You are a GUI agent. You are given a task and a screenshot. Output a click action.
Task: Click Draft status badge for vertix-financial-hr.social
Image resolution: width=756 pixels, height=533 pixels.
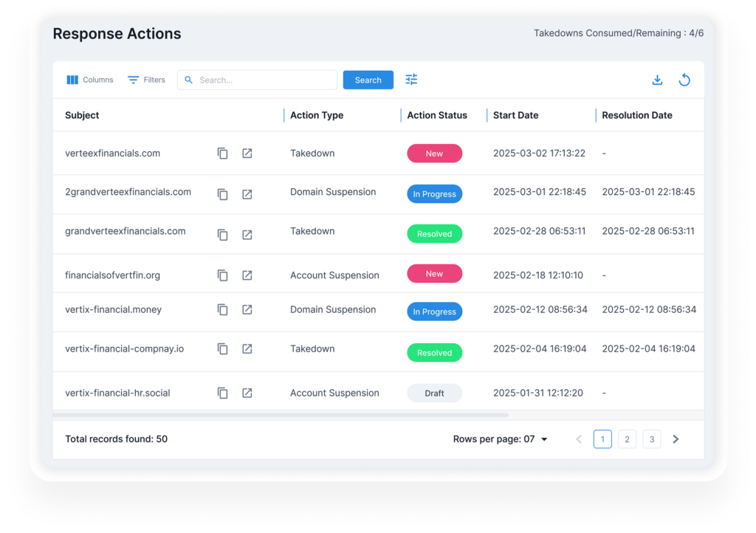pos(434,393)
